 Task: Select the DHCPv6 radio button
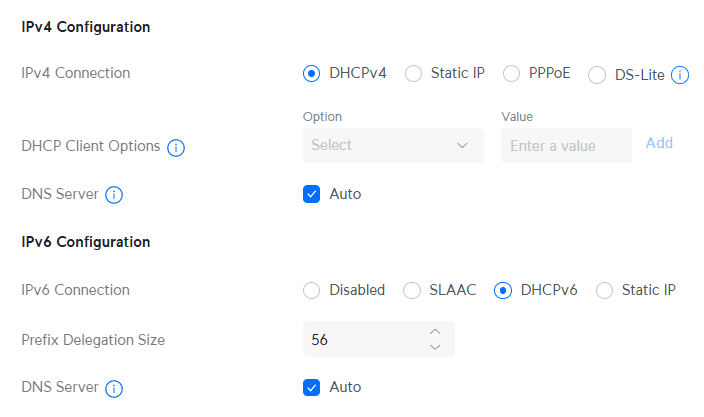coord(502,290)
